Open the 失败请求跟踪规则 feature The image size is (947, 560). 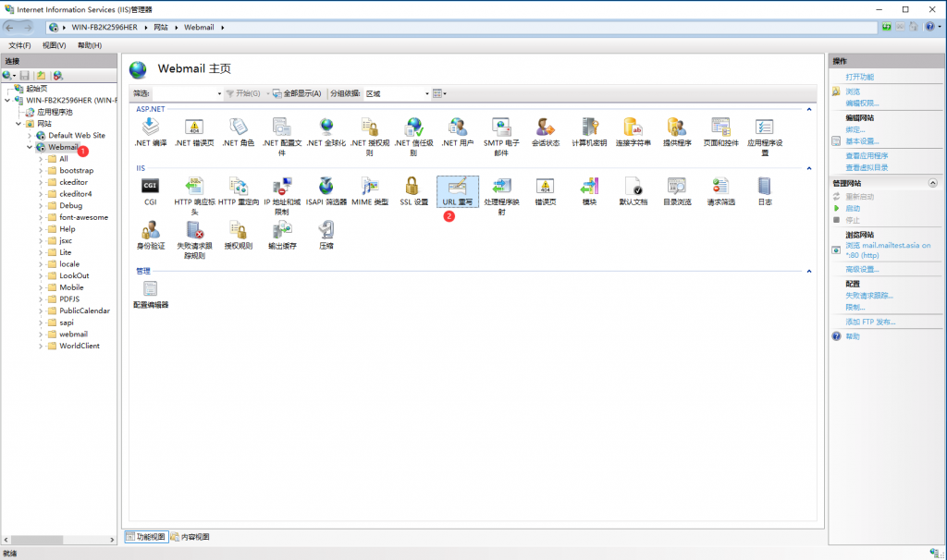pyautogui.click(x=194, y=240)
